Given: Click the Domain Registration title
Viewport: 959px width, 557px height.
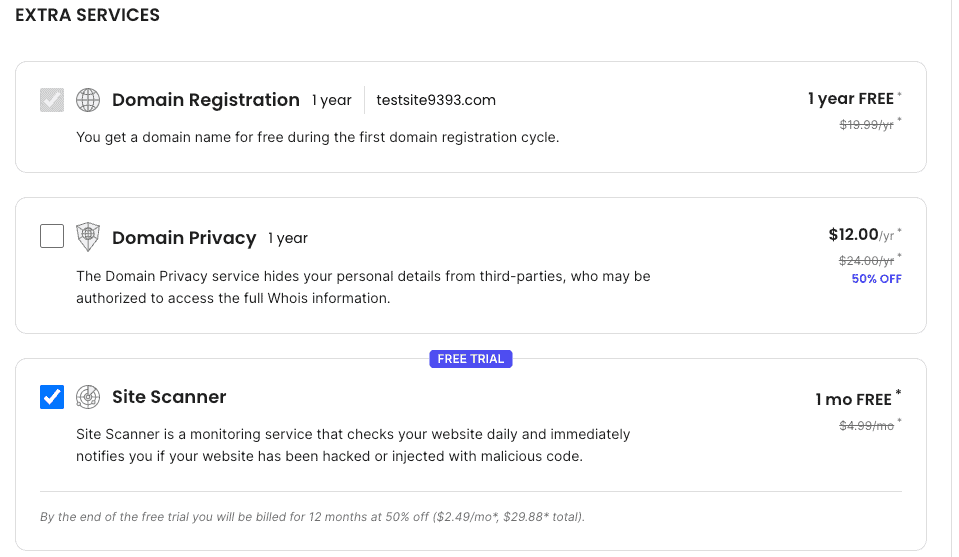Looking at the screenshot, I should click(205, 100).
